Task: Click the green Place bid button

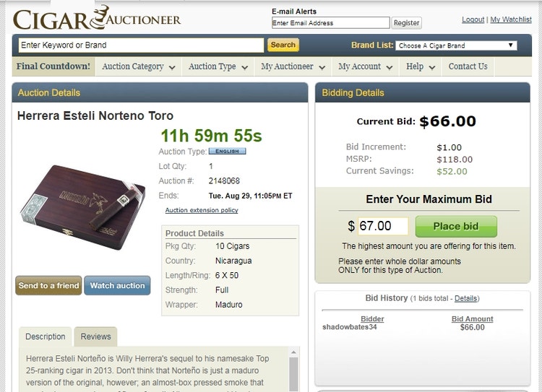Action: 456,227
